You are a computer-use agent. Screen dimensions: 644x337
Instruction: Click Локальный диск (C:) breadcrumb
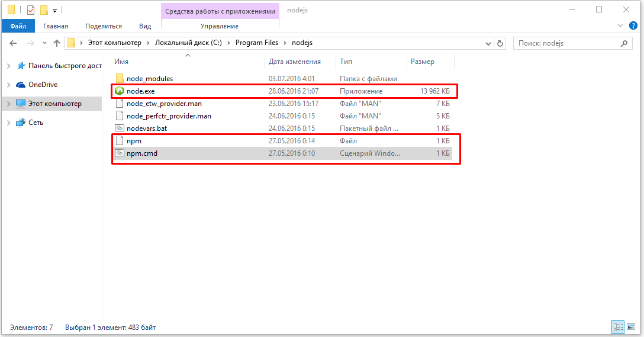(188, 43)
